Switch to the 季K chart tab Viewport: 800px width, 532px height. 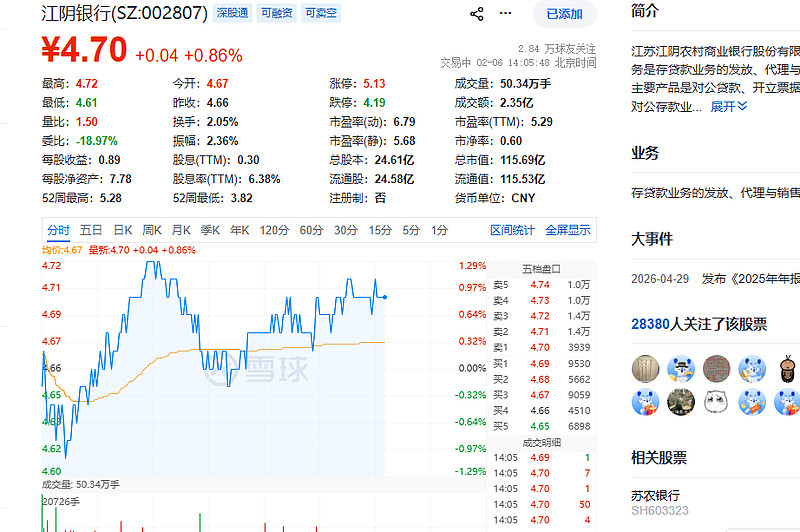(210, 231)
